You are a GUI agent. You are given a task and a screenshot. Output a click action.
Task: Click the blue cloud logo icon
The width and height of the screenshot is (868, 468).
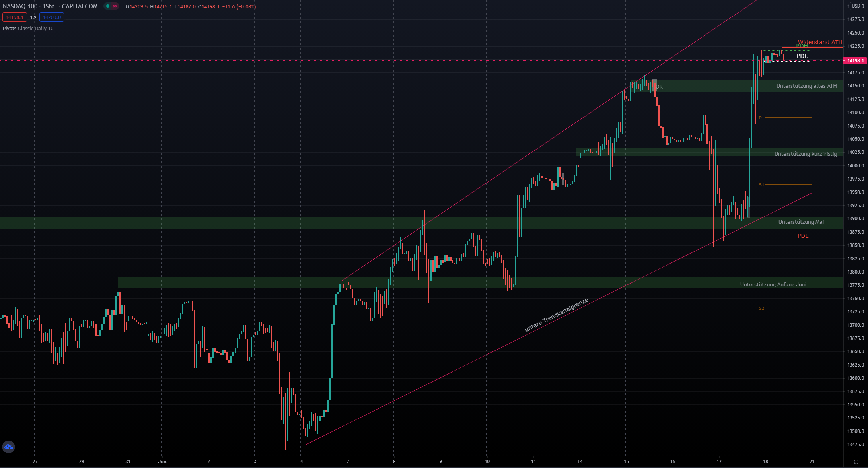point(8,447)
